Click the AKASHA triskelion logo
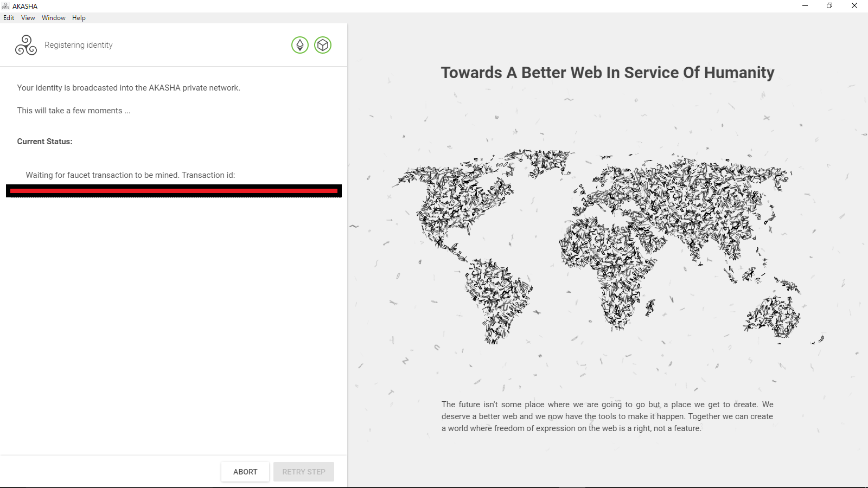Image resolution: width=868 pixels, height=488 pixels. coord(26,45)
